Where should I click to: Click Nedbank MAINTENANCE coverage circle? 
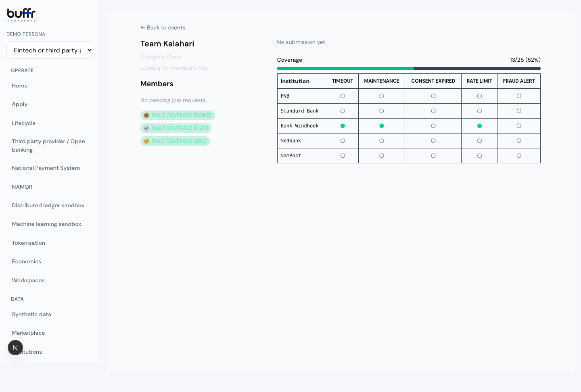(x=382, y=141)
